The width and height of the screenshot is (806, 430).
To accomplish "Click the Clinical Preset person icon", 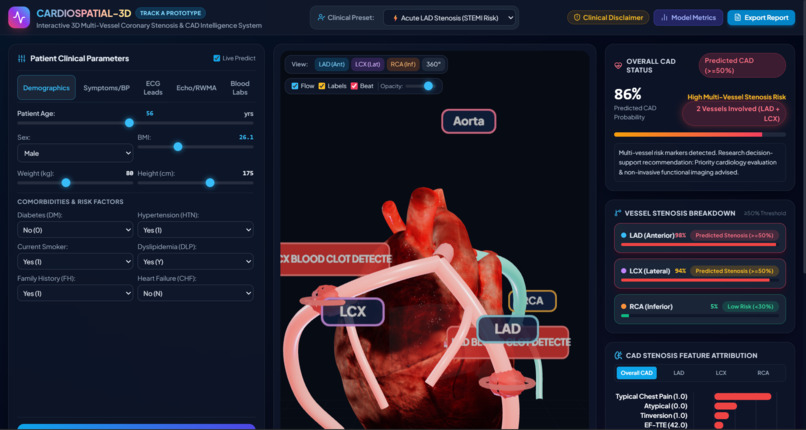I will 321,17.
